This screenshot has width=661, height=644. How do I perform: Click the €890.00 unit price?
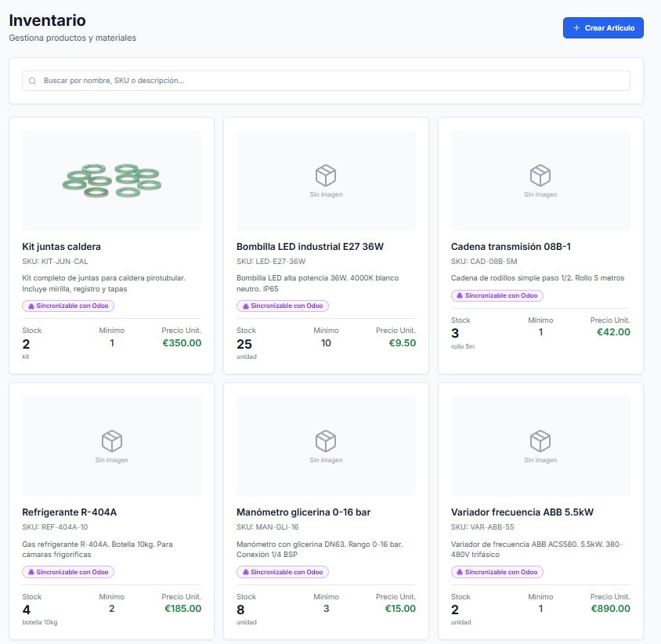(611, 609)
